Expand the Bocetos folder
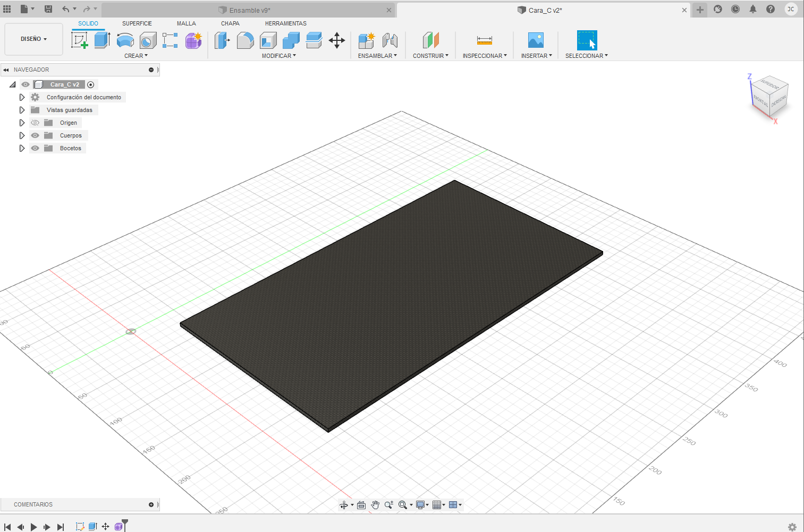This screenshot has width=804, height=532. point(22,148)
